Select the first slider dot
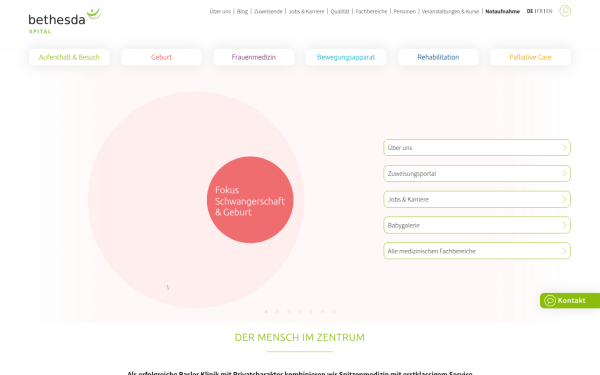The image size is (600, 375). coord(266,311)
